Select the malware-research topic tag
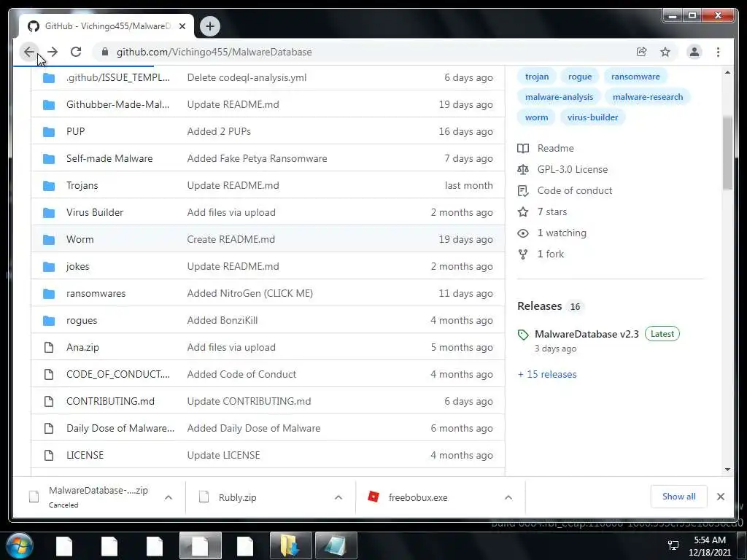The image size is (747, 560). point(648,97)
